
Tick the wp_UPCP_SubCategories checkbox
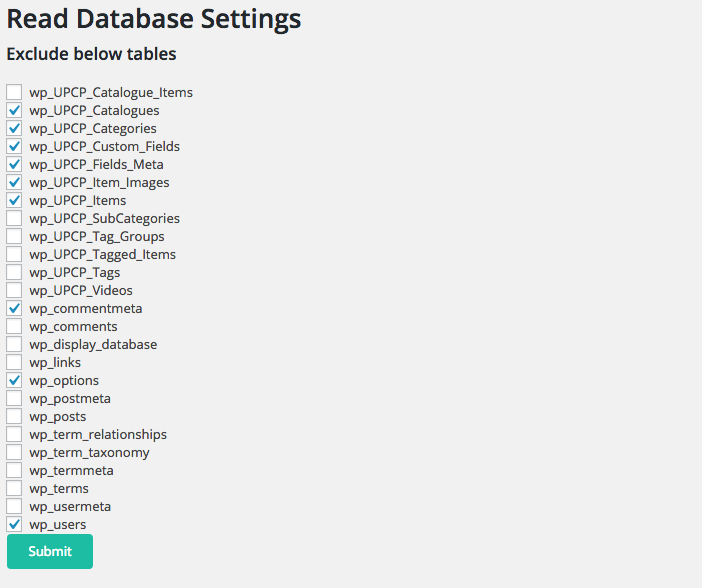tap(14, 218)
